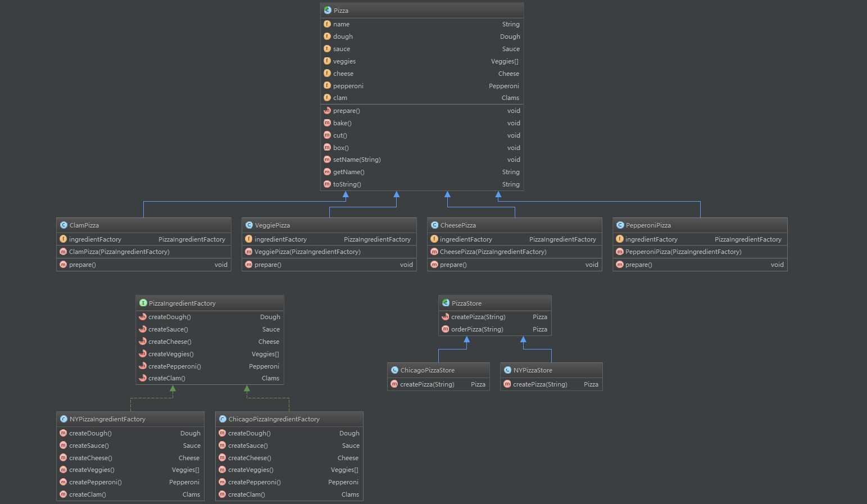This screenshot has width=867, height=504.
Task: Click the method icon beside createClam() in NYPizzaIngredientFactory
Action: [63, 494]
